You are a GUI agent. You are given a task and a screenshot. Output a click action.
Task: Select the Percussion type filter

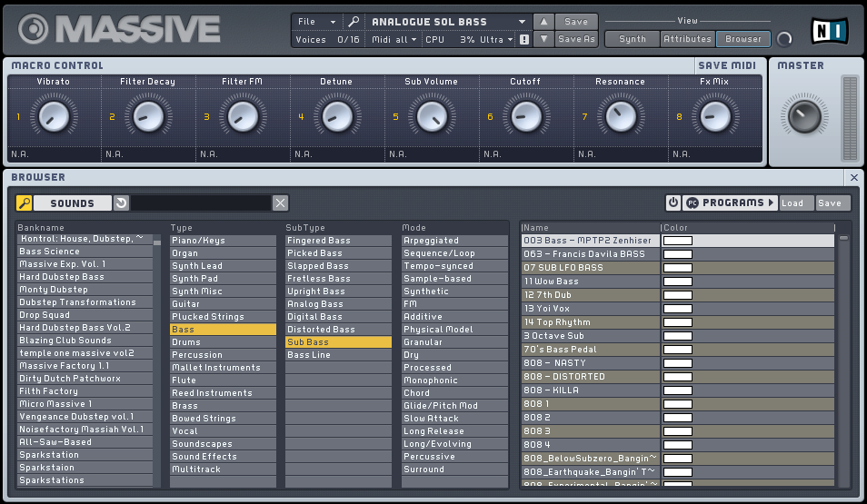[223, 355]
